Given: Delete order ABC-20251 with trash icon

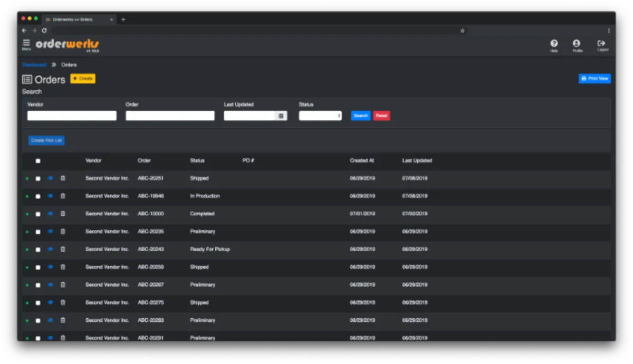Looking at the screenshot, I should pos(63,178).
